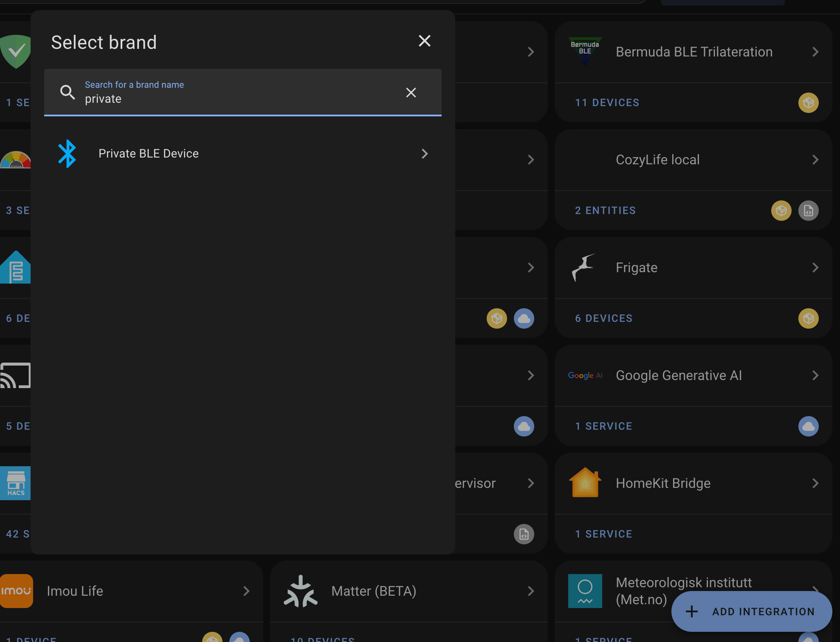Select Private BLE Device brand
840x642 pixels.
coord(243,154)
